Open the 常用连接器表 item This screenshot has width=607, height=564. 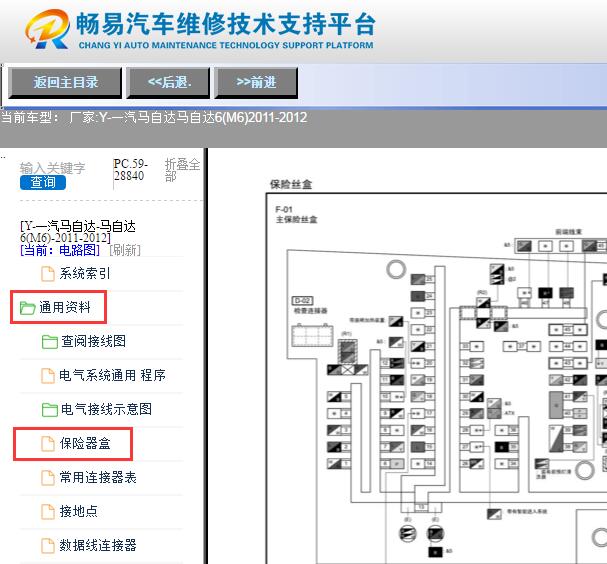tap(98, 477)
